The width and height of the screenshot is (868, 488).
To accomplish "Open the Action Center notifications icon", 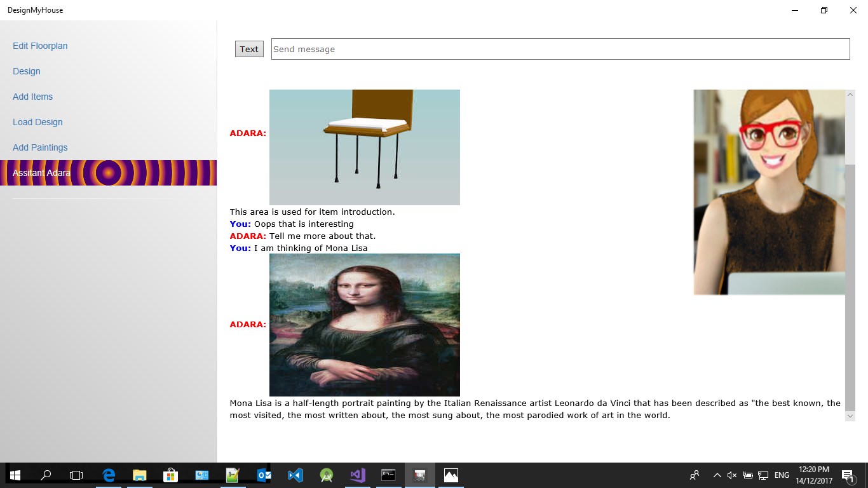I will (848, 475).
